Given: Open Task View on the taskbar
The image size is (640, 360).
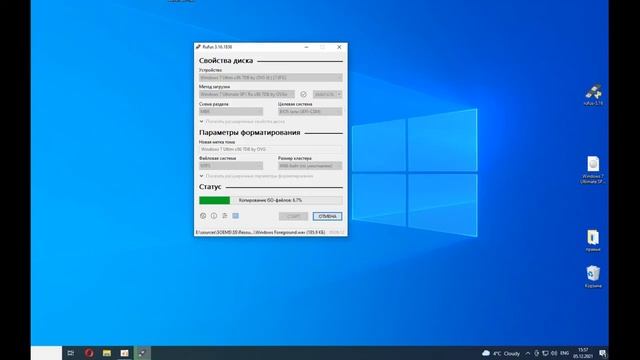Looking at the screenshot, I should click(x=71, y=353).
